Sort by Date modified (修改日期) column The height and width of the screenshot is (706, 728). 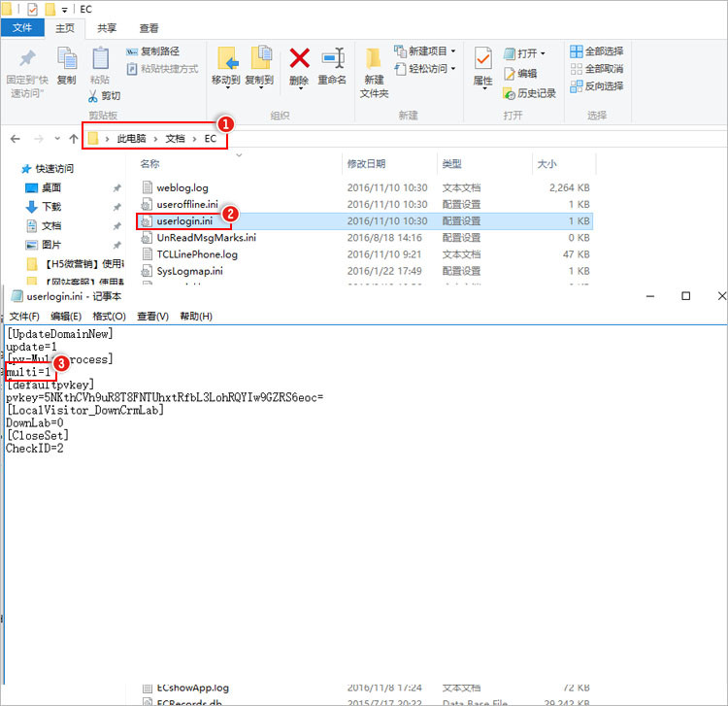(366, 163)
